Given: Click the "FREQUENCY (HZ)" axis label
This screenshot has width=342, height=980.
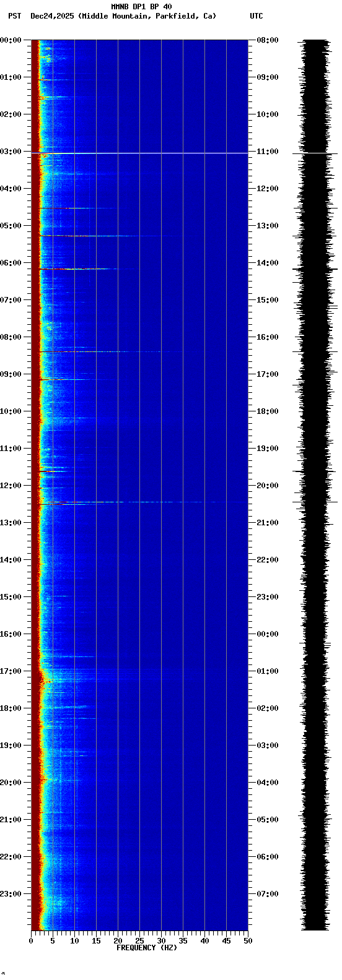Looking at the screenshot, I should pyautogui.click(x=146, y=947).
